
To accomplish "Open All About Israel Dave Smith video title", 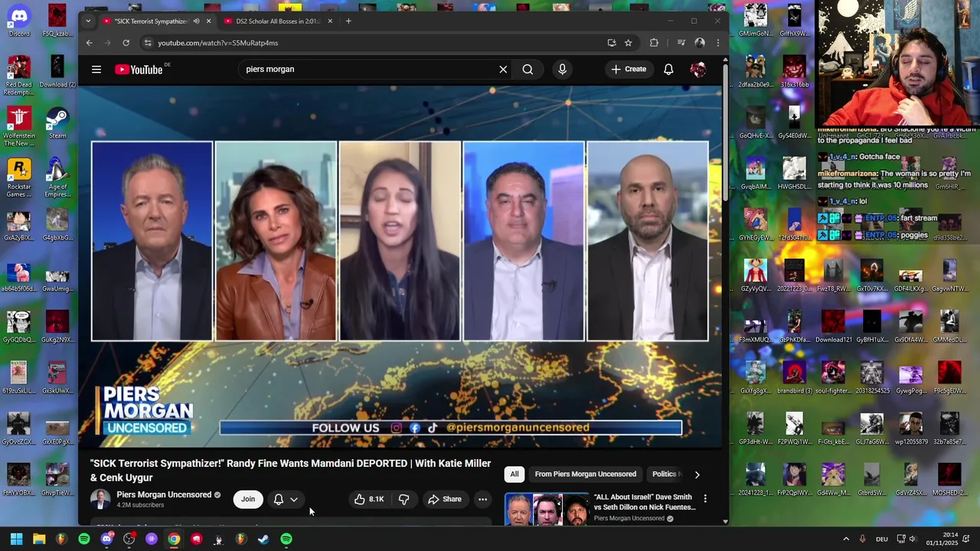I will click(645, 502).
